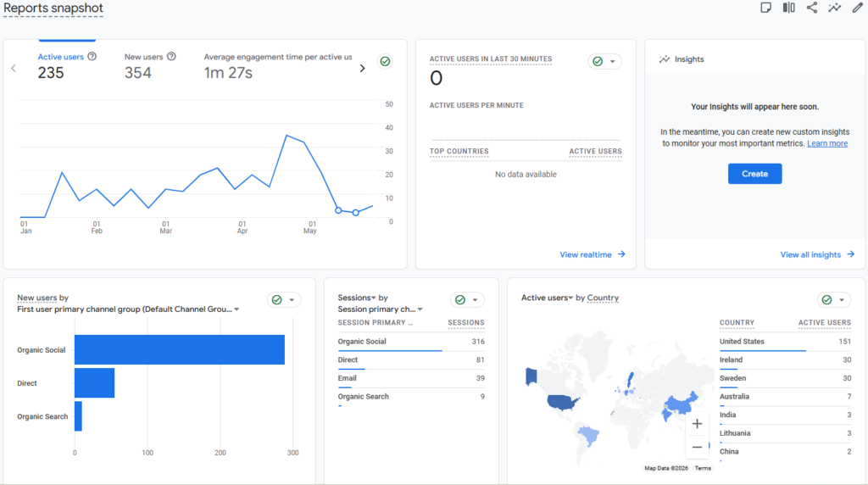Open data quality menu on New users card

click(284, 299)
